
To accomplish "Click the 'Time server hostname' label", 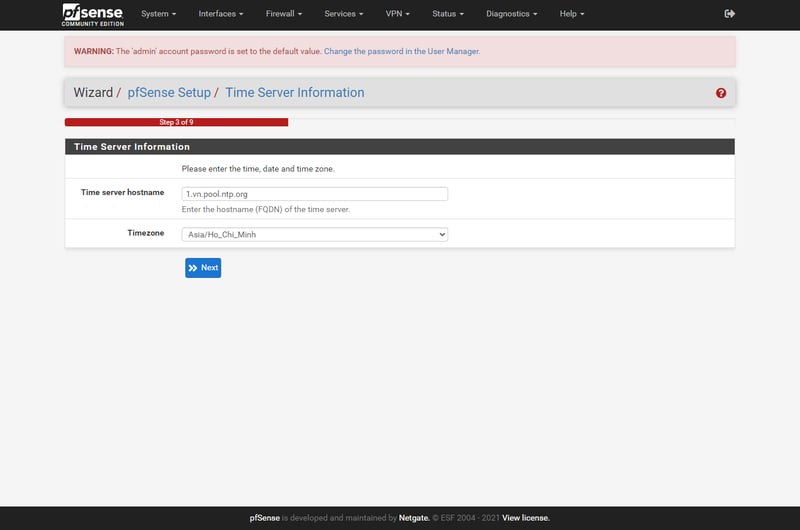I will (x=122, y=192).
